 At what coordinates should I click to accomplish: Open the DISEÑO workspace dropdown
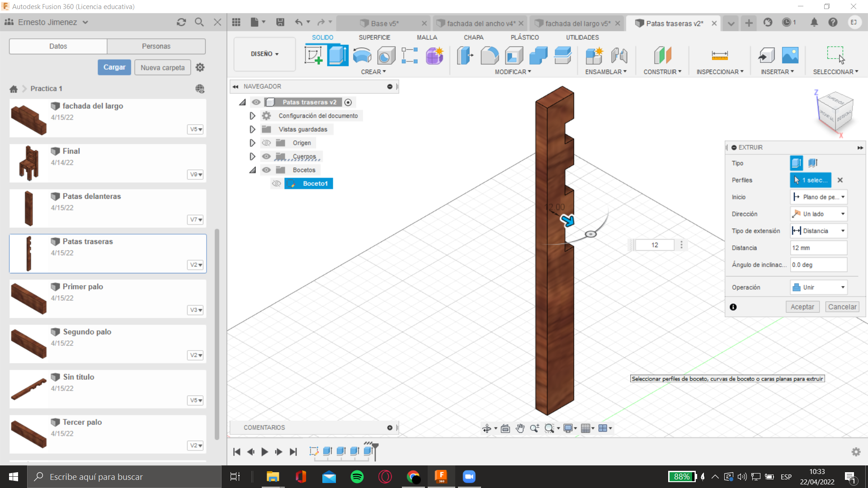[x=264, y=54]
